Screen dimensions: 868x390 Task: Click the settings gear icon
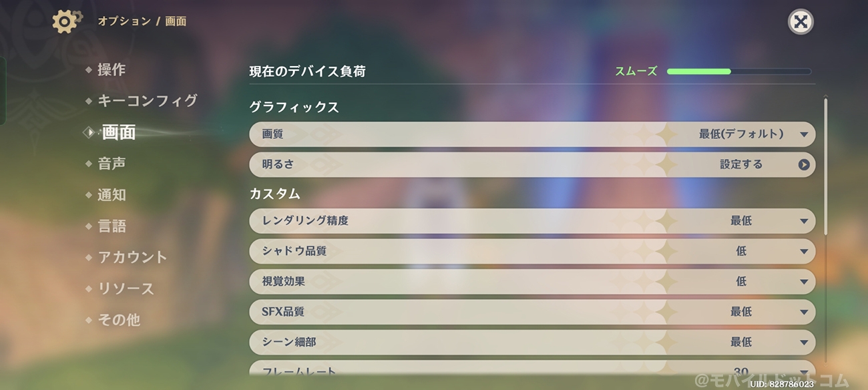pos(65,21)
